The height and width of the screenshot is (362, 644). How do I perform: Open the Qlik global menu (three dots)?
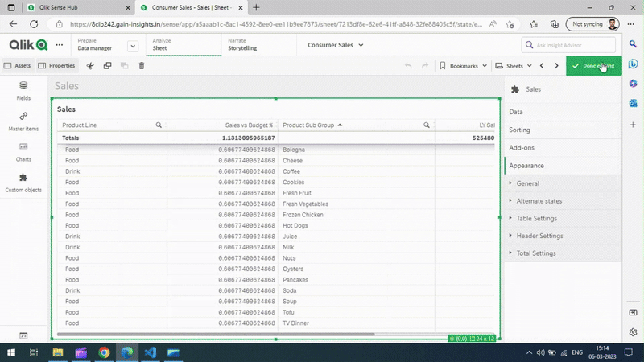coord(59,45)
